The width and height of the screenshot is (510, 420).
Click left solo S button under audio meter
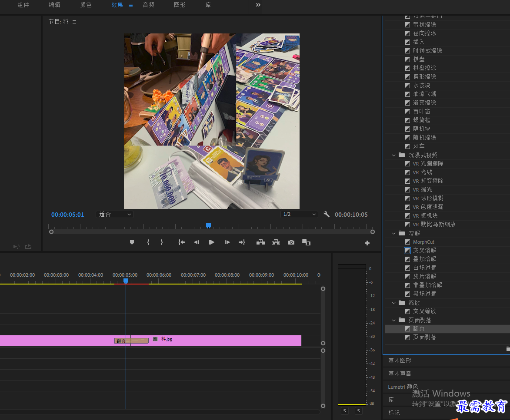pos(344,411)
